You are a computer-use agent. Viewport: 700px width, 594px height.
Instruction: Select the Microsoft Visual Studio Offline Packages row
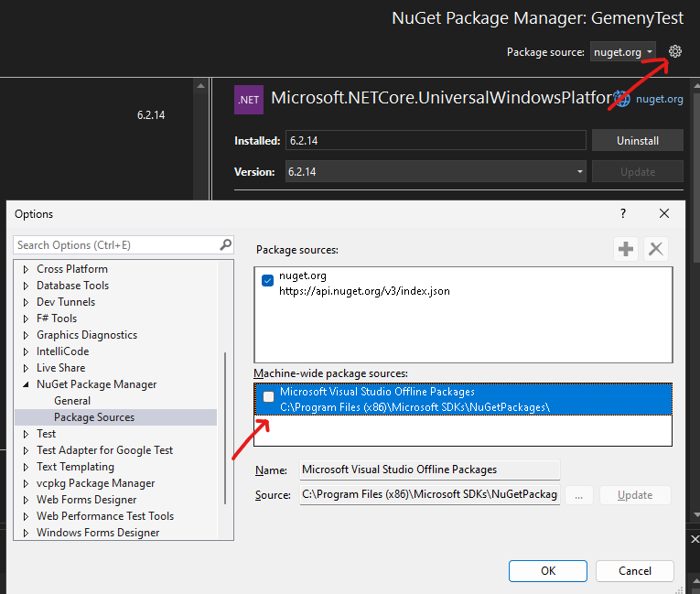click(463, 399)
